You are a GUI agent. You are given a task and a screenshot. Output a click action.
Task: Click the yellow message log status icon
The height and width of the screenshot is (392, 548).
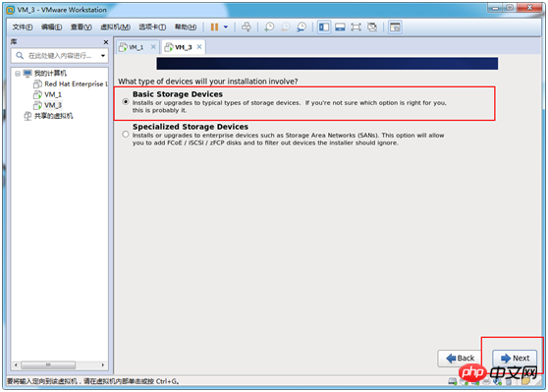coord(525,381)
